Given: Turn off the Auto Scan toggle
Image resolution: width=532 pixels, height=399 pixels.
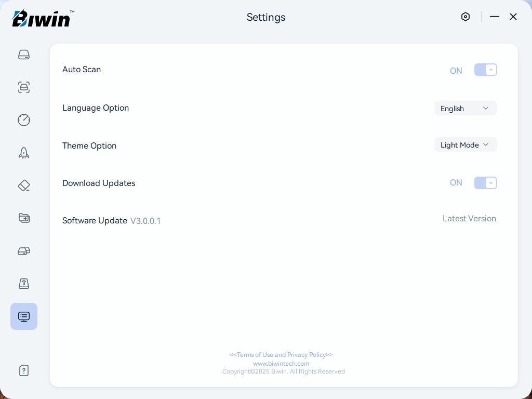Looking at the screenshot, I should click(485, 70).
